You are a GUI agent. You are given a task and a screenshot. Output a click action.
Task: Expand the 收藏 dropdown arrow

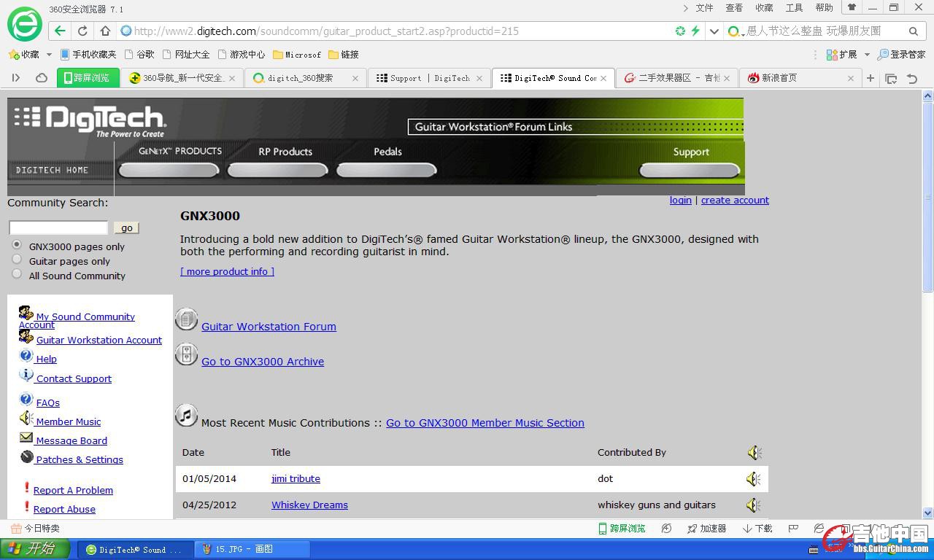[x=49, y=55]
